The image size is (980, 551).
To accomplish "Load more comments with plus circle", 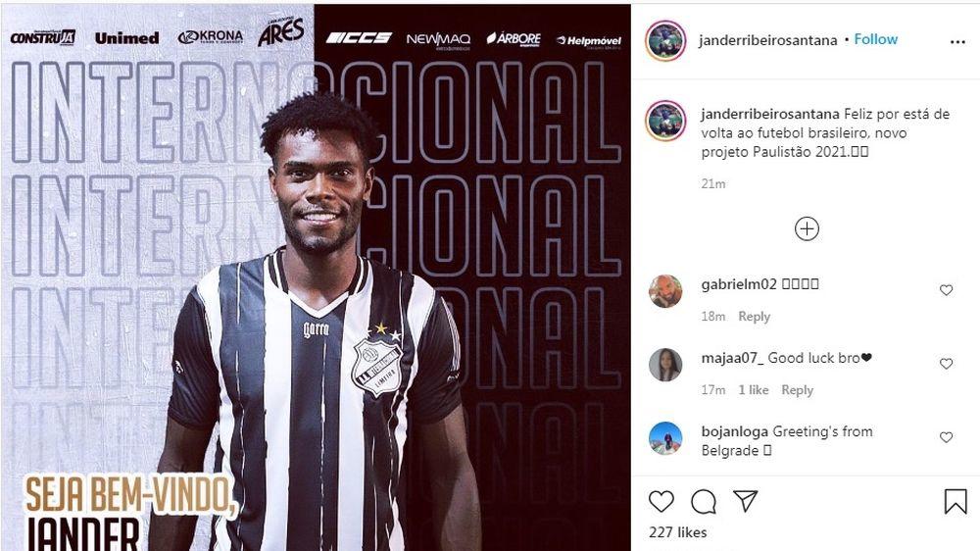I will click(x=807, y=228).
